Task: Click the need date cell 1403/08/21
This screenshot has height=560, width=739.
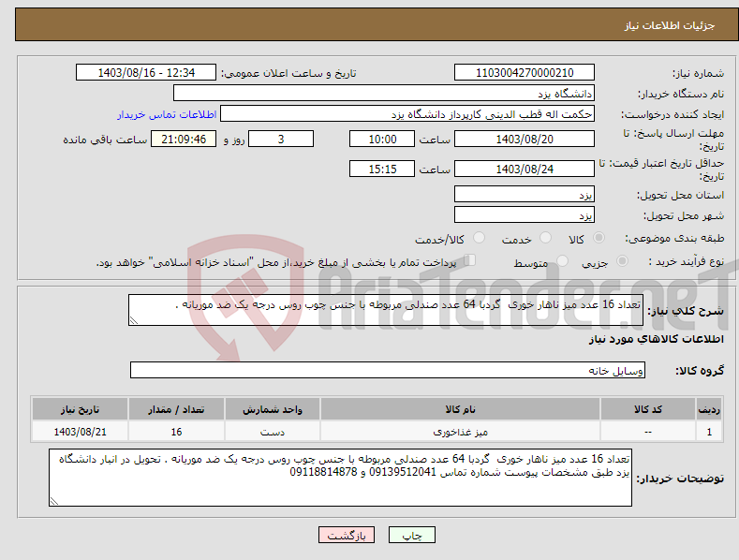Action: point(81,432)
